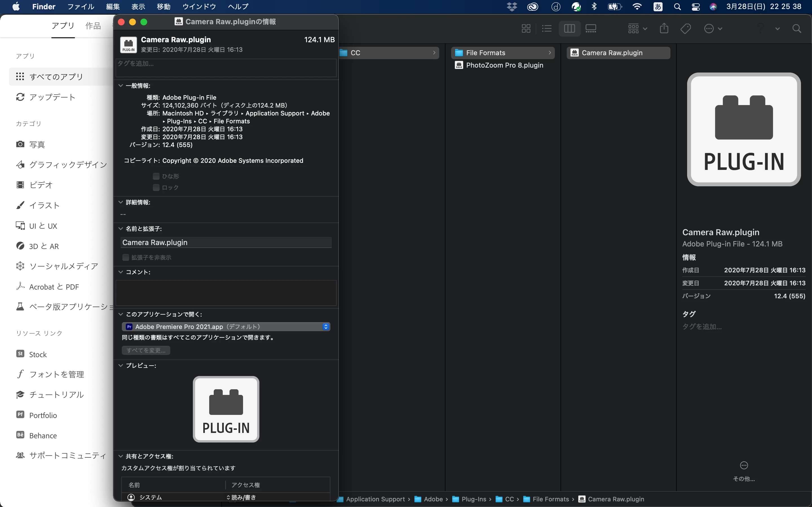Screen dimensions: 812x507
Task: Click the すべてを変更 button
Action: [146, 350]
